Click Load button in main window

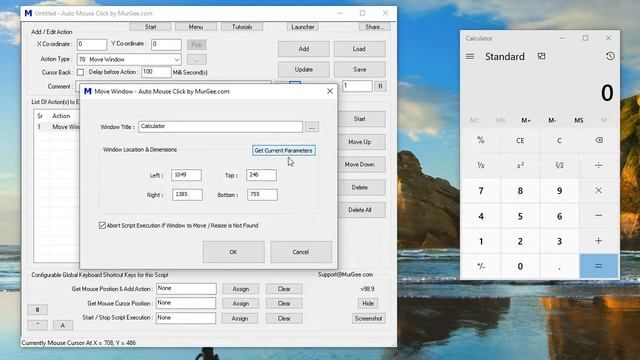click(360, 49)
